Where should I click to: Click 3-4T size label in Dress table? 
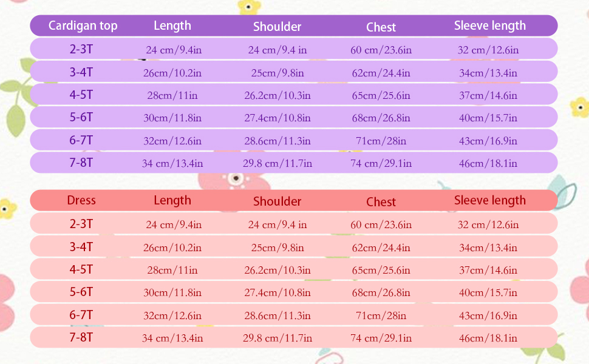(x=81, y=246)
